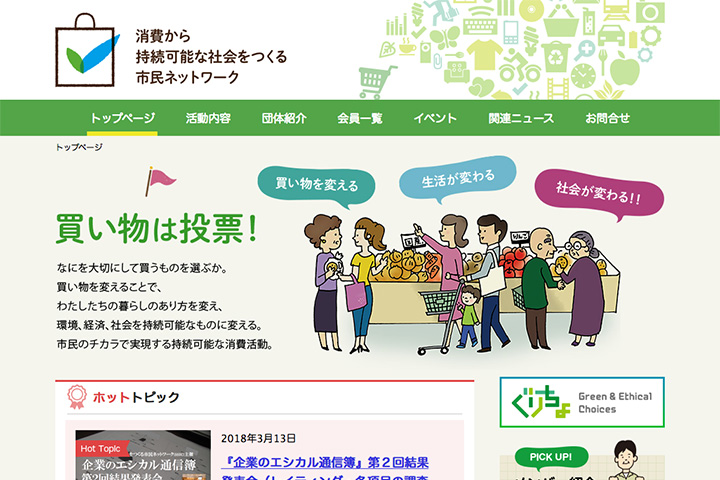This screenshot has height=480, width=720.
Task: Click the recycle bin icon in header
Action: click(x=556, y=56)
